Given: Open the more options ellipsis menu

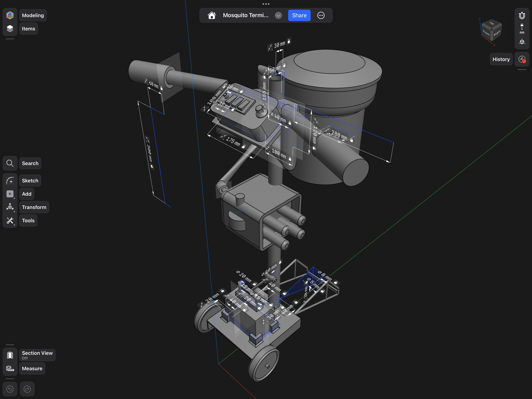Looking at the screenshot, I should pos(321,15).
